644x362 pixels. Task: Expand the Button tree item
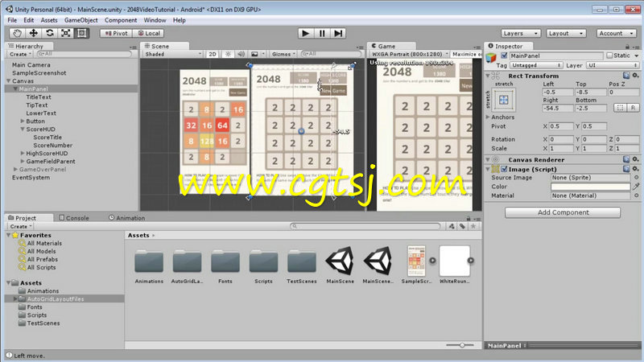pyautogui.click(x=23, y=121)
